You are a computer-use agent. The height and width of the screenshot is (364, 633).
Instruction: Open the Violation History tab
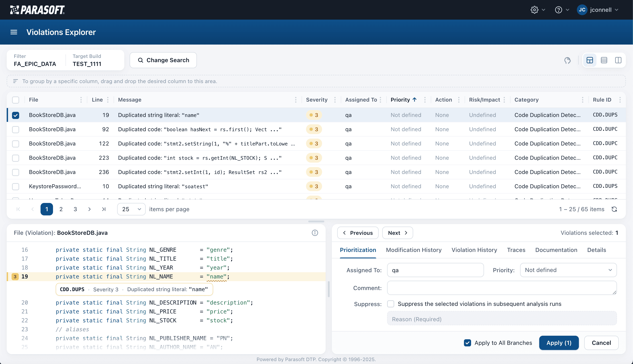(x=474, y=250)
